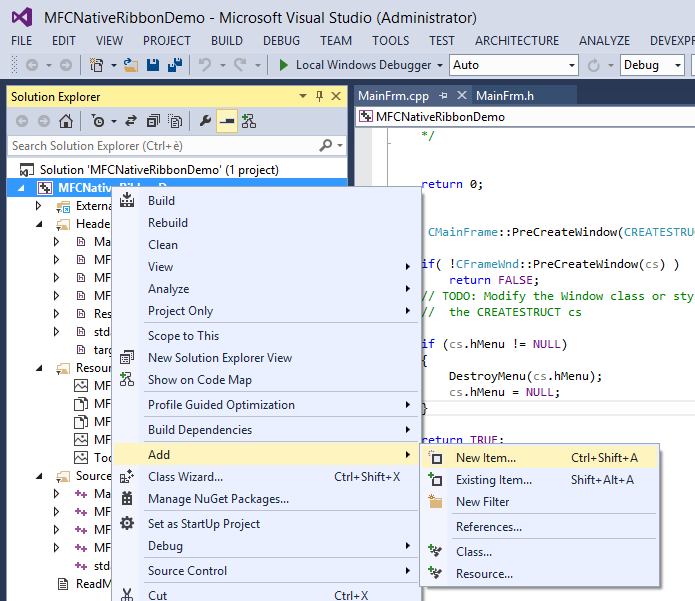Click the Open File folder icon
Screen dimensions: 695x601
(x=130, y=66)
